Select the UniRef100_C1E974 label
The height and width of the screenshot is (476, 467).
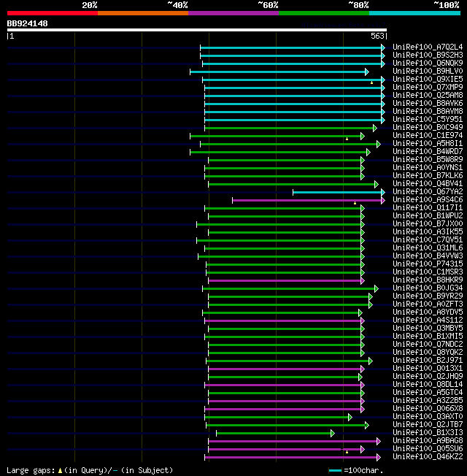tap(428, 135)
